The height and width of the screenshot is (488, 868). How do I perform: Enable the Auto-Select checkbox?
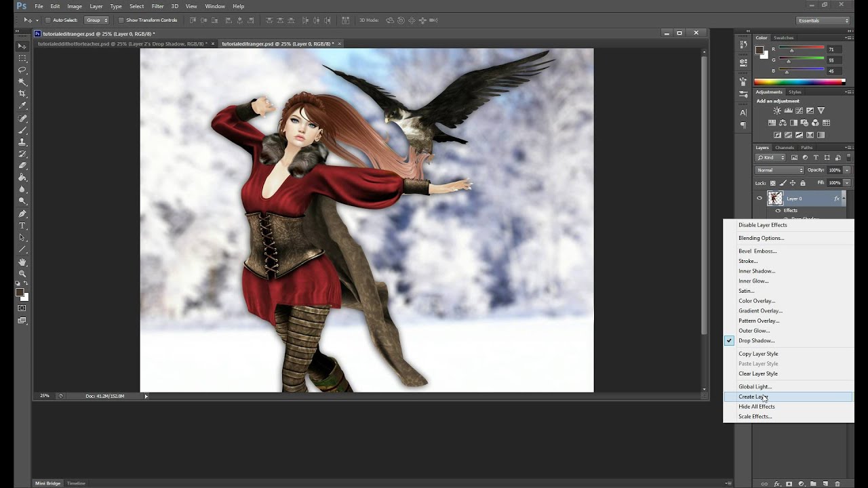(x=48, y=20)
